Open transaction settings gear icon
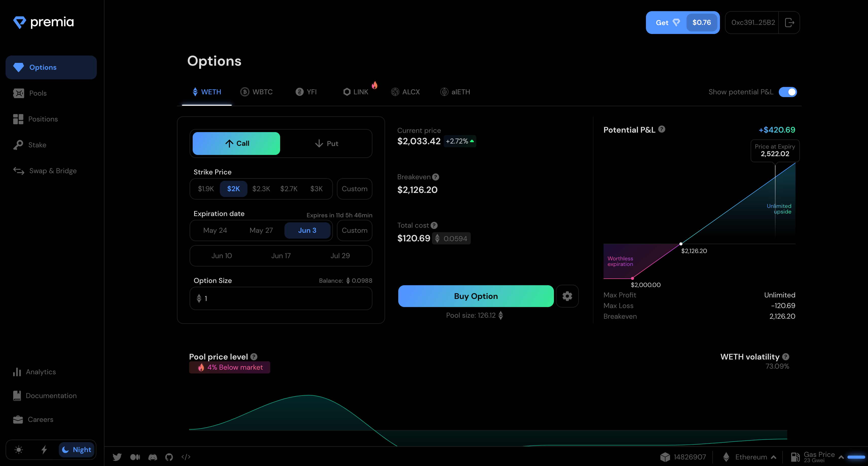 [567, 296]
